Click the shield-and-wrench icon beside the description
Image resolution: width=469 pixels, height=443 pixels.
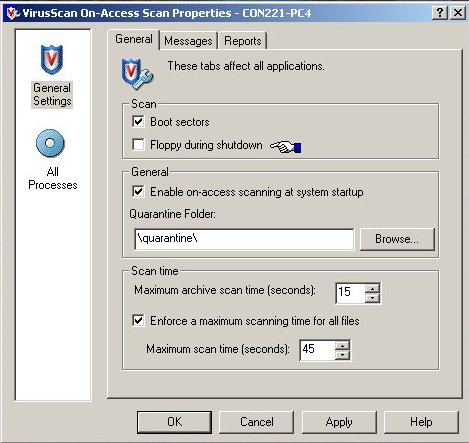[137, 74]
